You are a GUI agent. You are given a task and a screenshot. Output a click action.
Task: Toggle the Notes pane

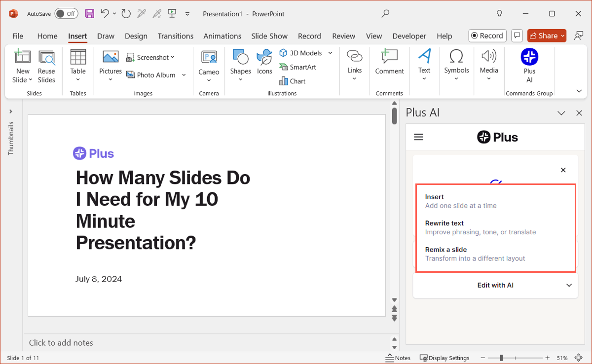tap(398, 358)
